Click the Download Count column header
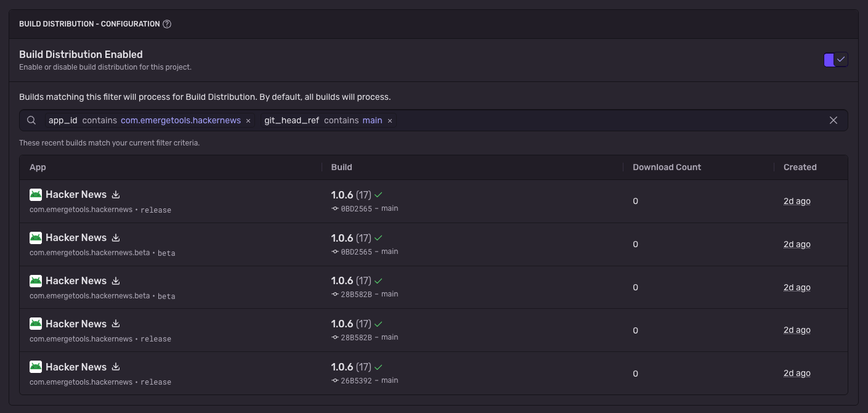The height and width of the screenshot is (413, 868). coord(667,167)
